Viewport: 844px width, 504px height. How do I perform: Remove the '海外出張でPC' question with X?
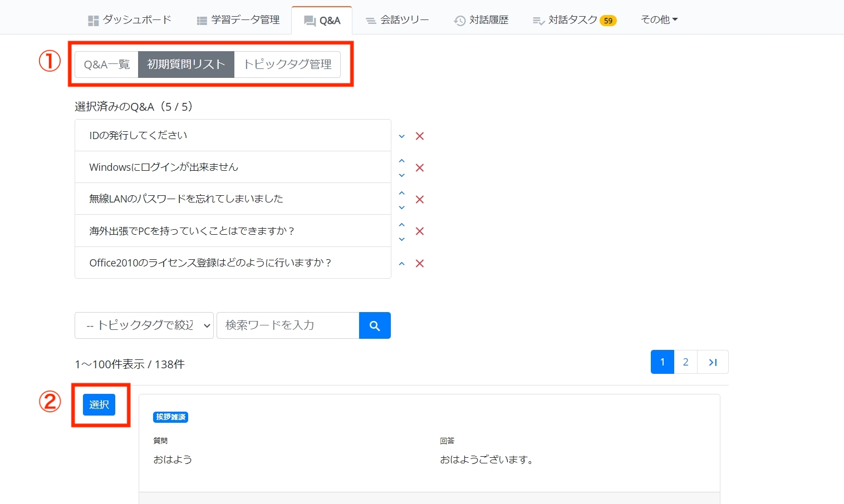click(420, 231)
